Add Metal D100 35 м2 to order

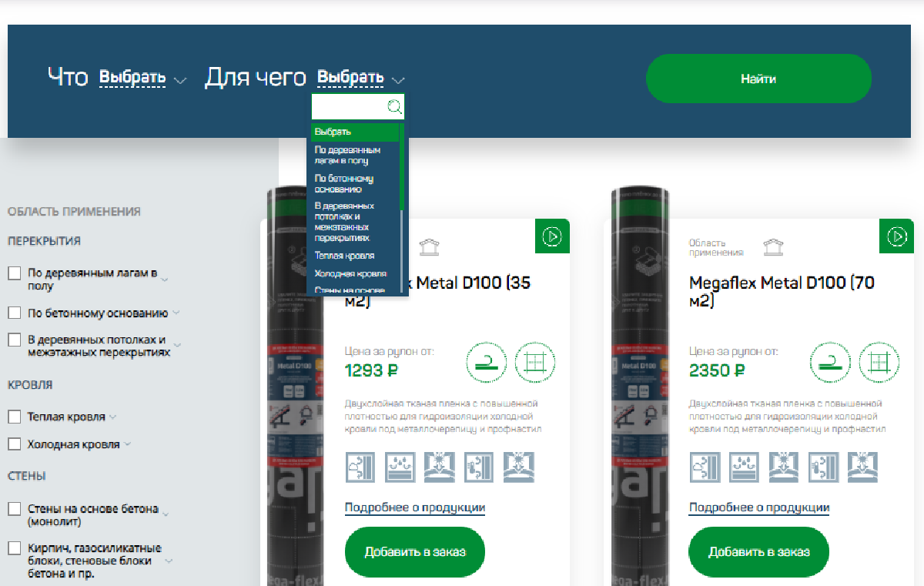tap(415, 552)
